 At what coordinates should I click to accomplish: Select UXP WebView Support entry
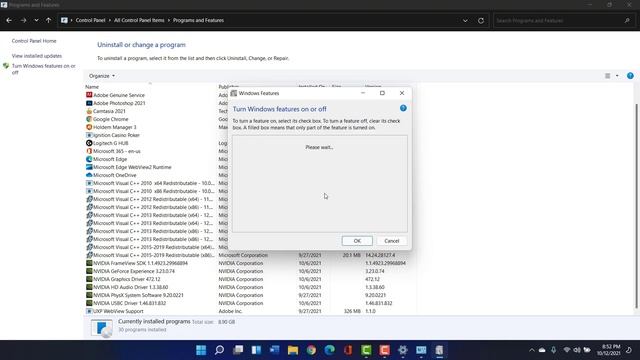(118, 311)
